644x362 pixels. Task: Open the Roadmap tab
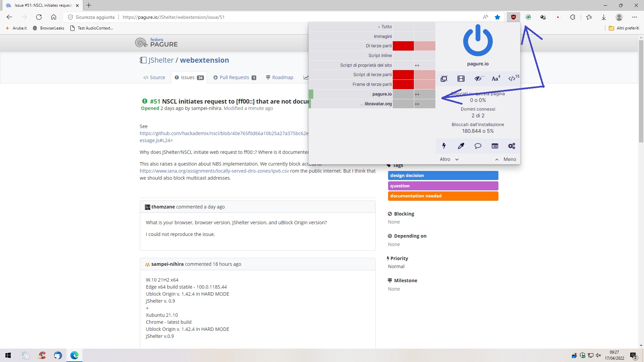coord(279,77)
